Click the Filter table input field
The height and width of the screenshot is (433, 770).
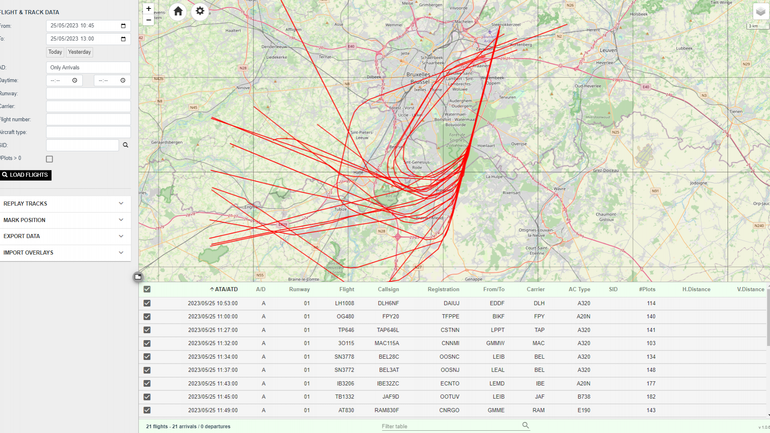pyautogui.click(x=450, y=426)
